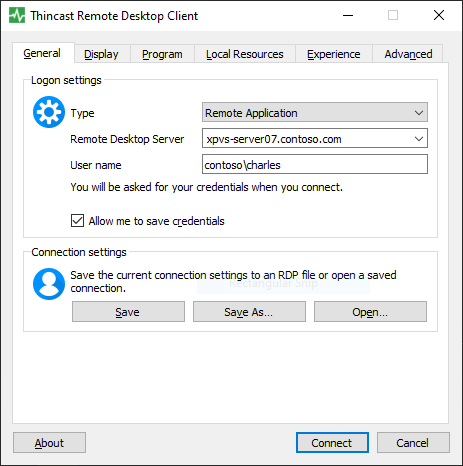This screenshot has width=463, height=466.
Task: Click the About button
Action: coord(49,443)
